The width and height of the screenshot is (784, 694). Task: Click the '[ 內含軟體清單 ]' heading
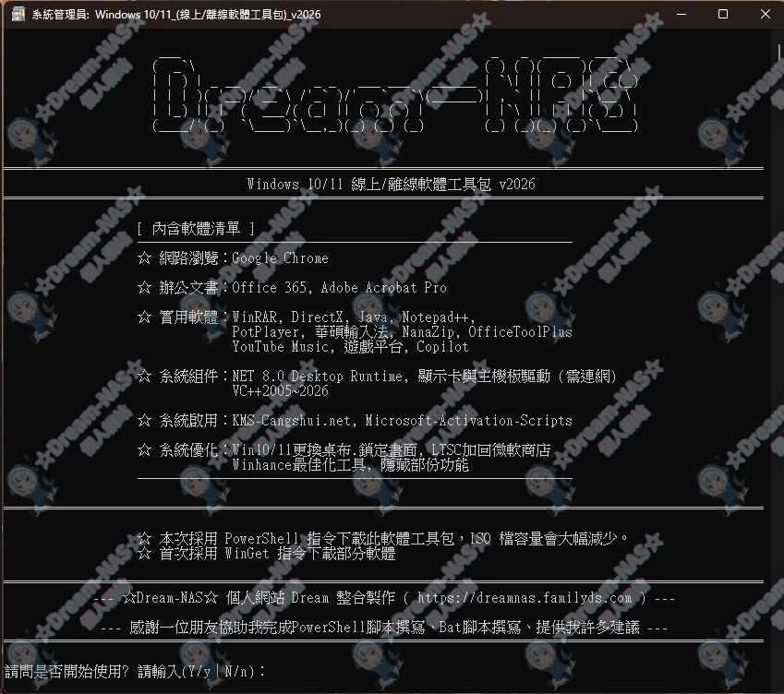point(196,228)
